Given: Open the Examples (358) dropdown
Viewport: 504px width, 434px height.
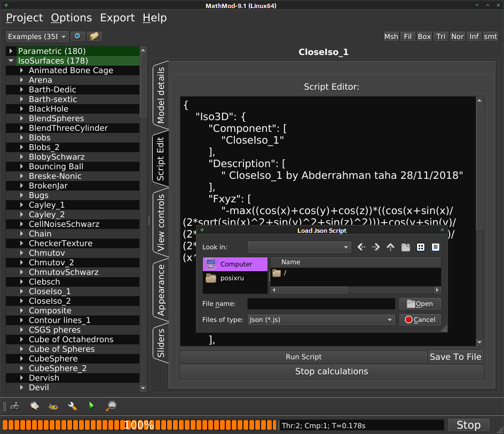Looking at the screenshot, I should coord(37,36).
